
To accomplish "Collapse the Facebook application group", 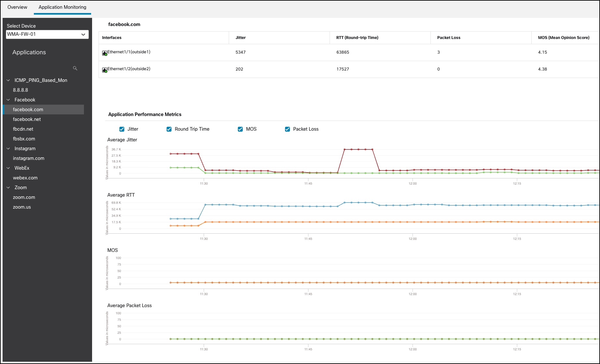I will coord(8,100).
